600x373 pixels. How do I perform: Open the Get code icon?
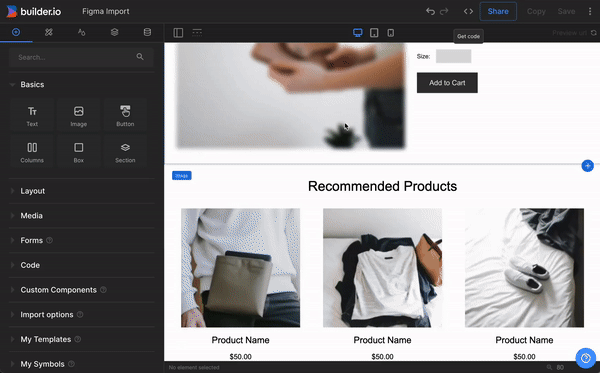tap(468, 11)
